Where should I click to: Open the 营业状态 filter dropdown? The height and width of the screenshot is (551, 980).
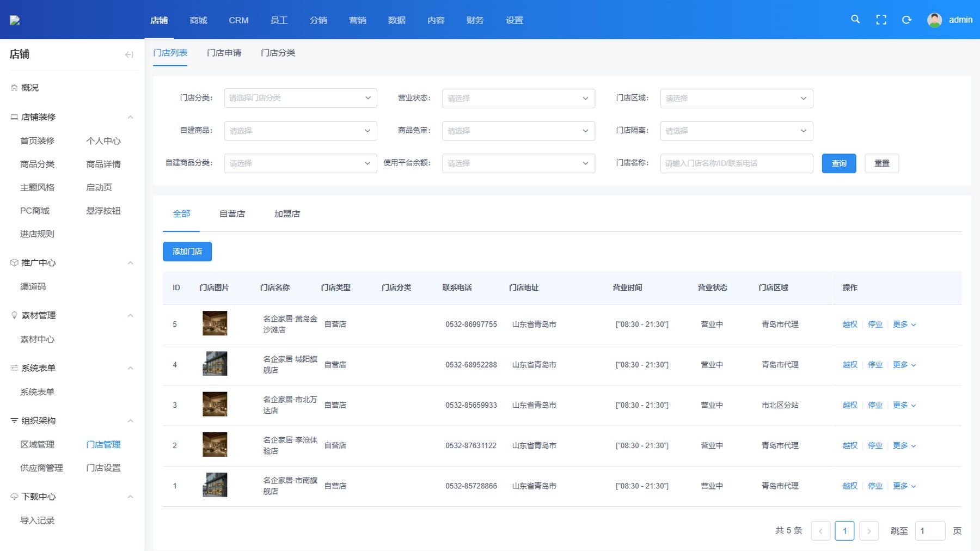pyautogui.click(x=518, y=99)
